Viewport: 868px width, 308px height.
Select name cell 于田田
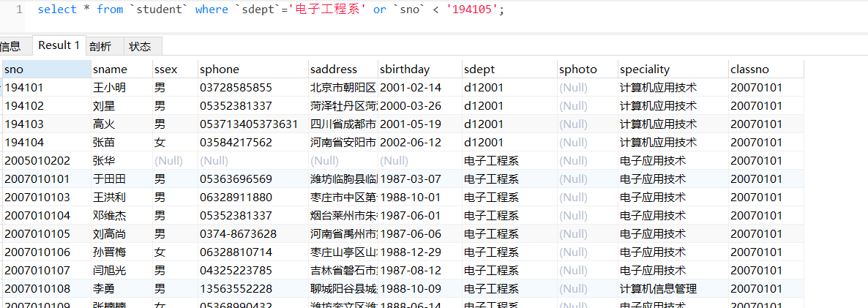121,179
